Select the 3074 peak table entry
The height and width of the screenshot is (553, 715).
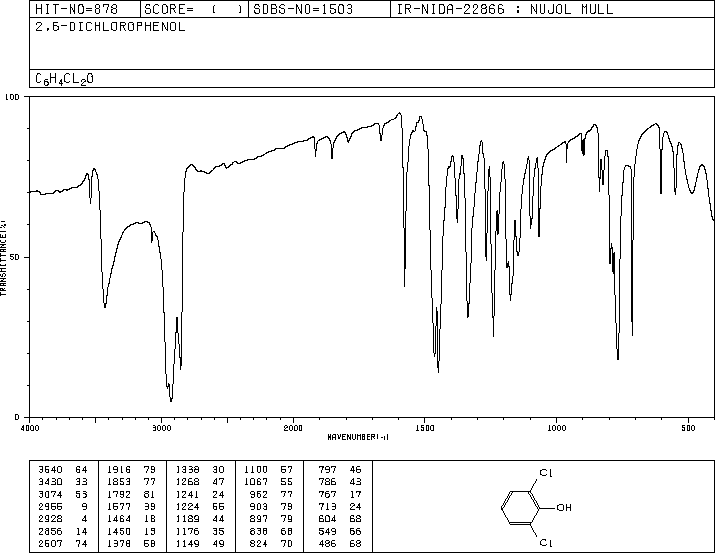point(62,494)
